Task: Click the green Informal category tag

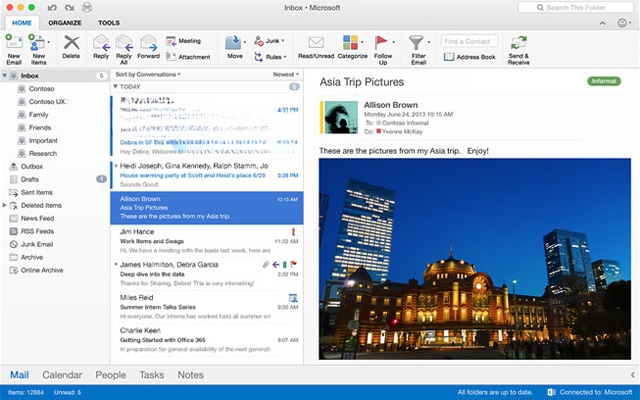Action: (604, 81)
